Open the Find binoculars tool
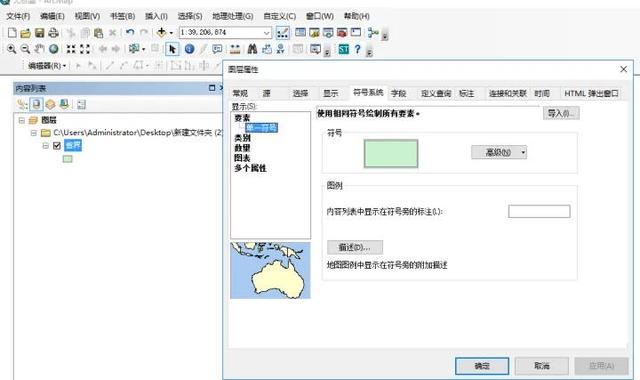Image resolution: width=640 pixels, height=380 pixels. click(x=252, y=49)
